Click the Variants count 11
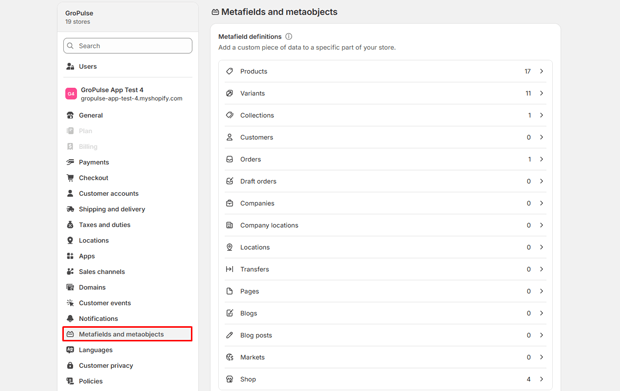The image size is (620, 391). click(528, 93)
